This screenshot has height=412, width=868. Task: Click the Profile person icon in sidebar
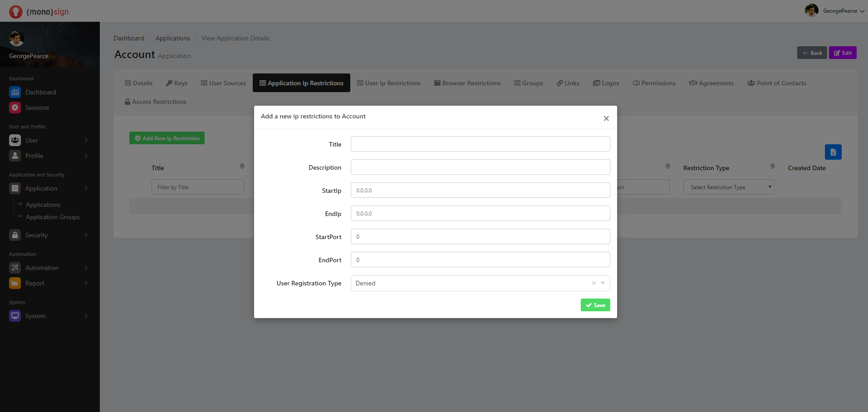coord(15,156)
